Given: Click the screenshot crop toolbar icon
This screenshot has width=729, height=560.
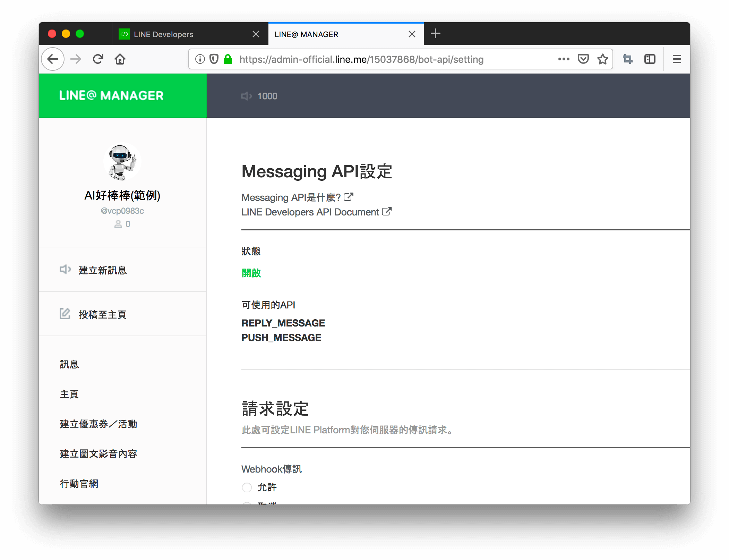Looking at the screenshot, I should (x=628, y=59).
